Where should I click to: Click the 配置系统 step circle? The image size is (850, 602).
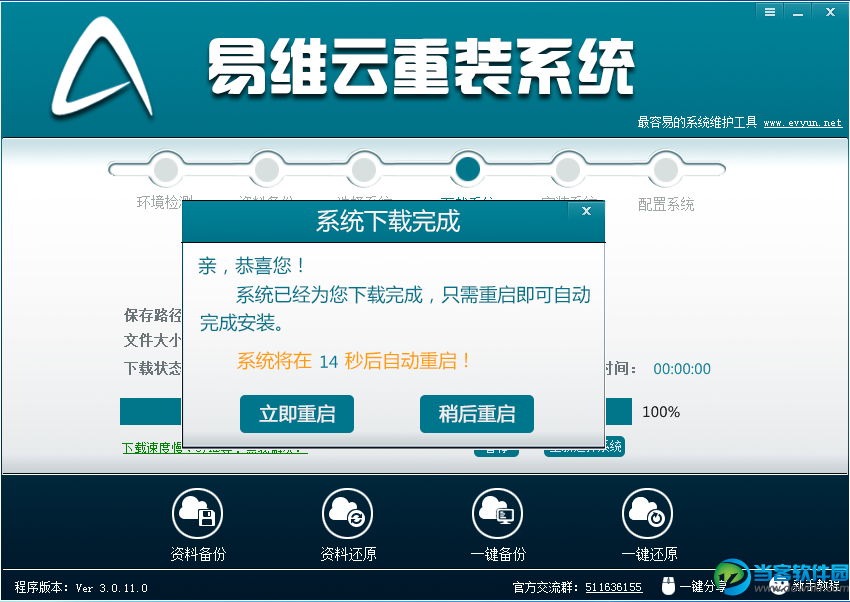click(666, 169)
